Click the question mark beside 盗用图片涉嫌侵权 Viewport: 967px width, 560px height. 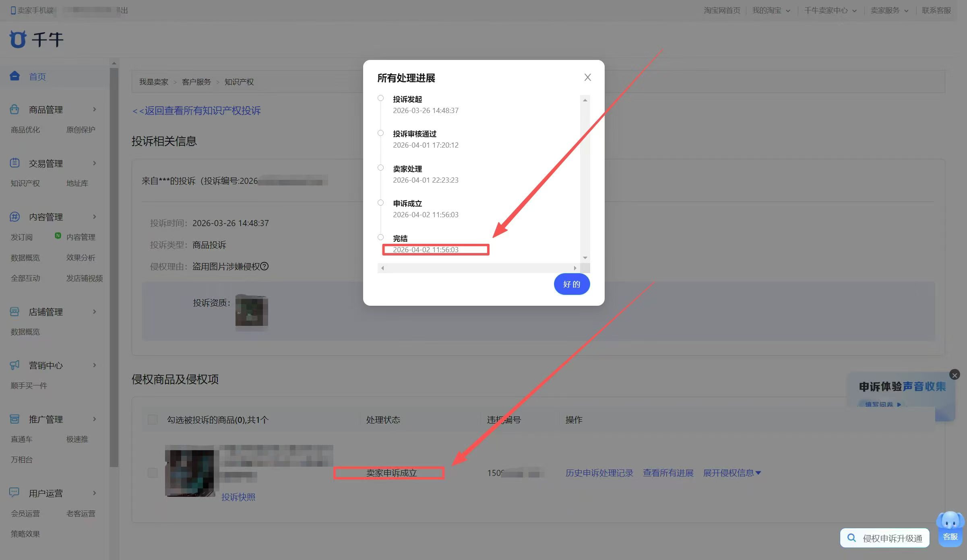pos(264,266)
